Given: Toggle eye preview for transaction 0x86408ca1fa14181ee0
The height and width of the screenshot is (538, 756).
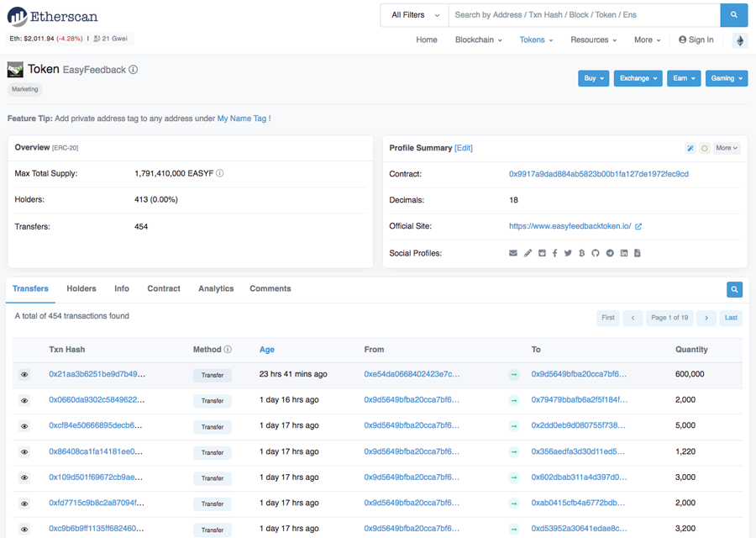Looking at the screenshot, I should point(24,452).
